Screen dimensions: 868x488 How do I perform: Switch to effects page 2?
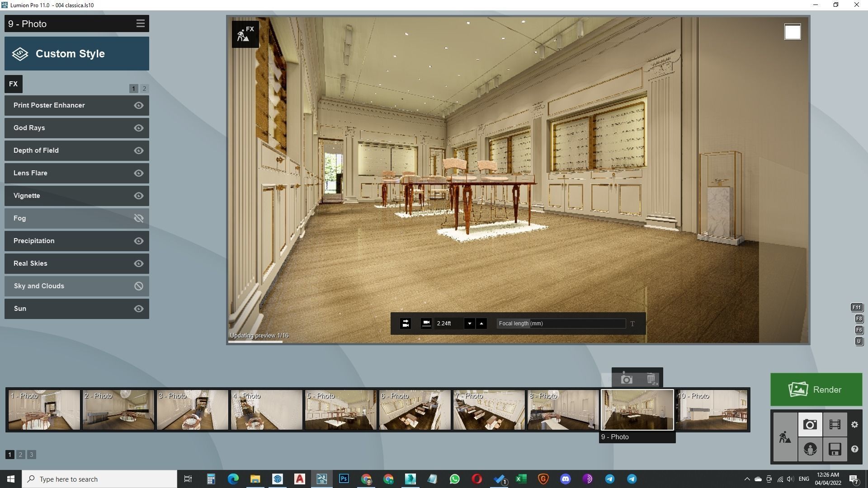click(144, 89)
